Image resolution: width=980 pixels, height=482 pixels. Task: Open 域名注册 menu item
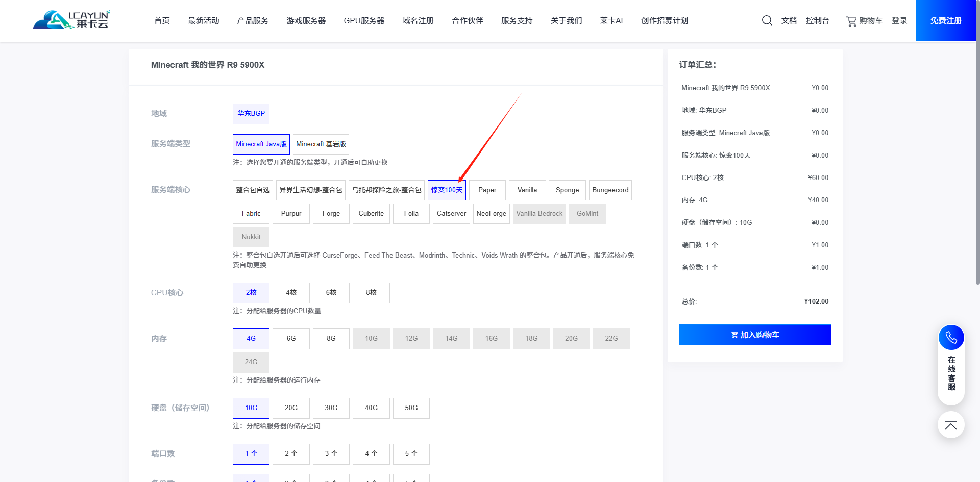[418, 21]
